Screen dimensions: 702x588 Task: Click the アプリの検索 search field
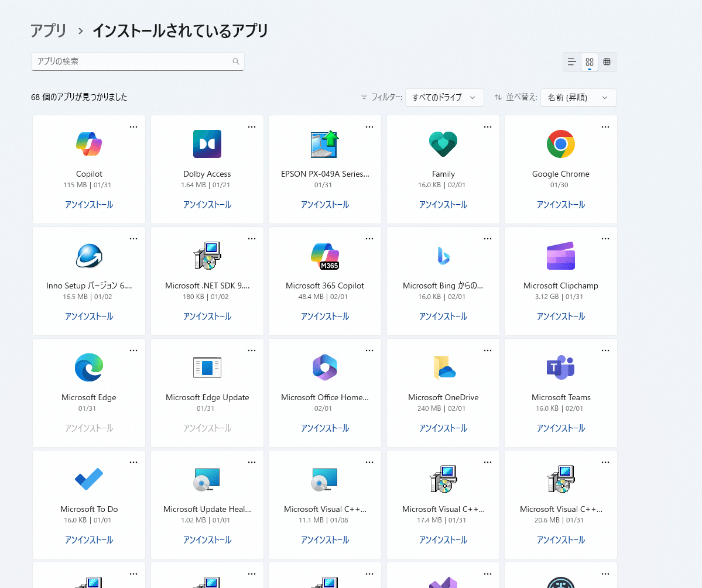(x=129, y=61)
